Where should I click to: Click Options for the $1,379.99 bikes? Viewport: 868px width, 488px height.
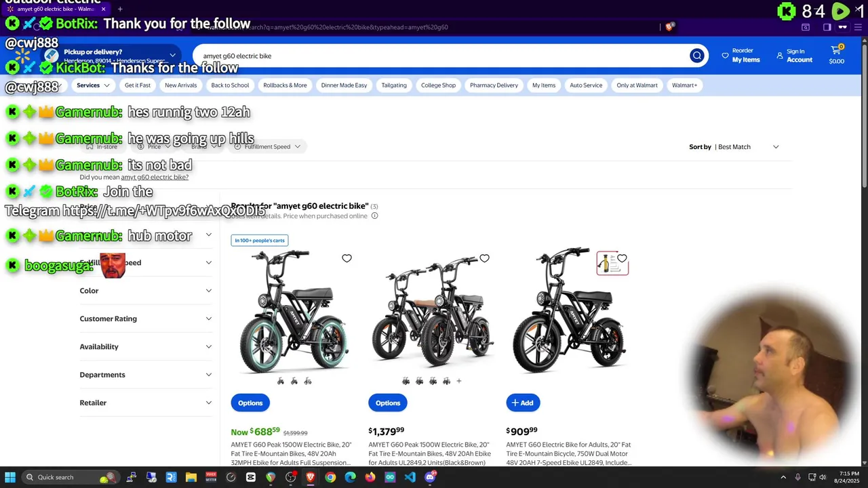pyautogui.click(x=388, y=403)
